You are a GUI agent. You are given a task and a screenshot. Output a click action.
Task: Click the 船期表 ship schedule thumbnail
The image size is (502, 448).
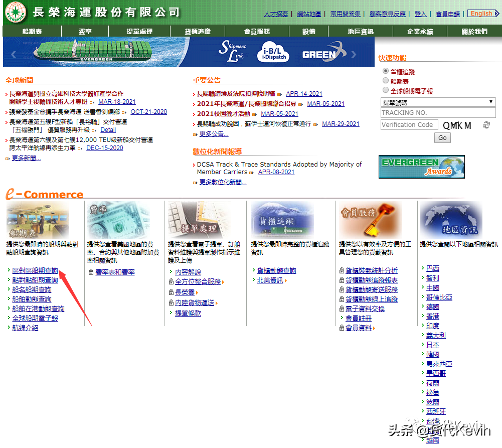(39, 220)
